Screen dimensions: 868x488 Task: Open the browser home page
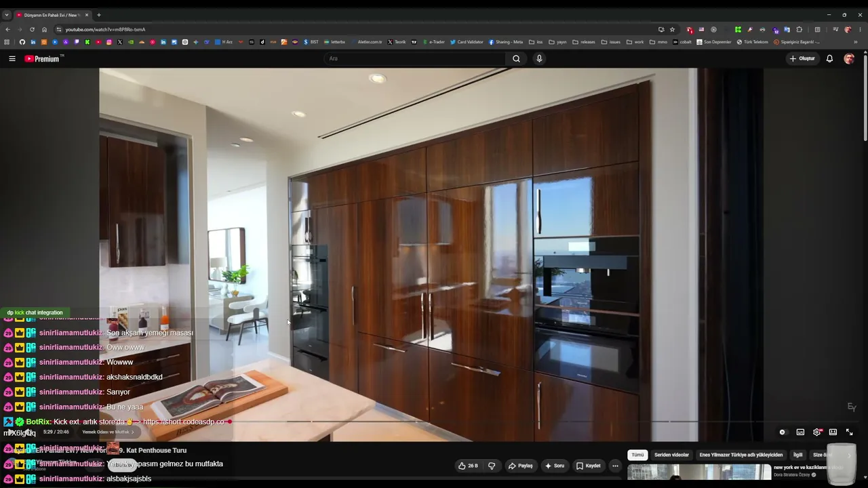[x=44, y=29]
